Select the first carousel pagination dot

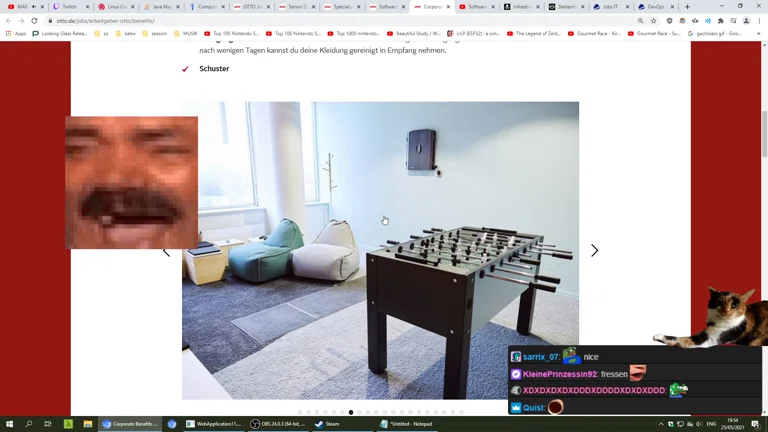300,412
